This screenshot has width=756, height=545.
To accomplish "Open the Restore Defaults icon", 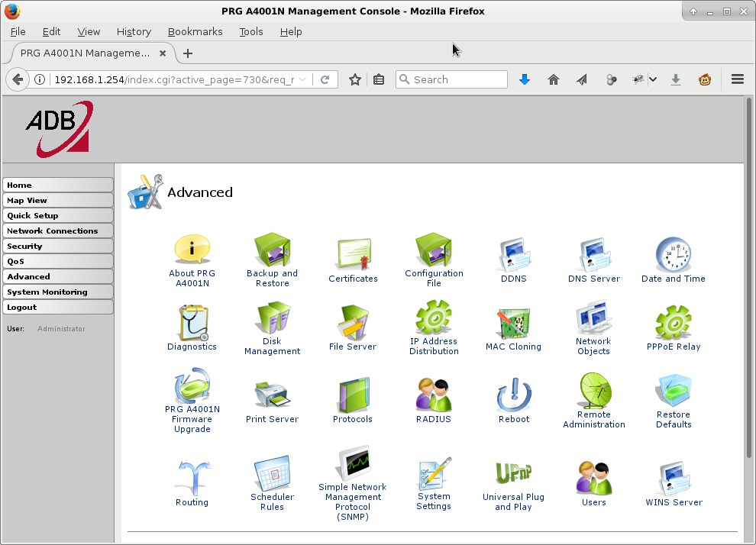I will 673,390.
